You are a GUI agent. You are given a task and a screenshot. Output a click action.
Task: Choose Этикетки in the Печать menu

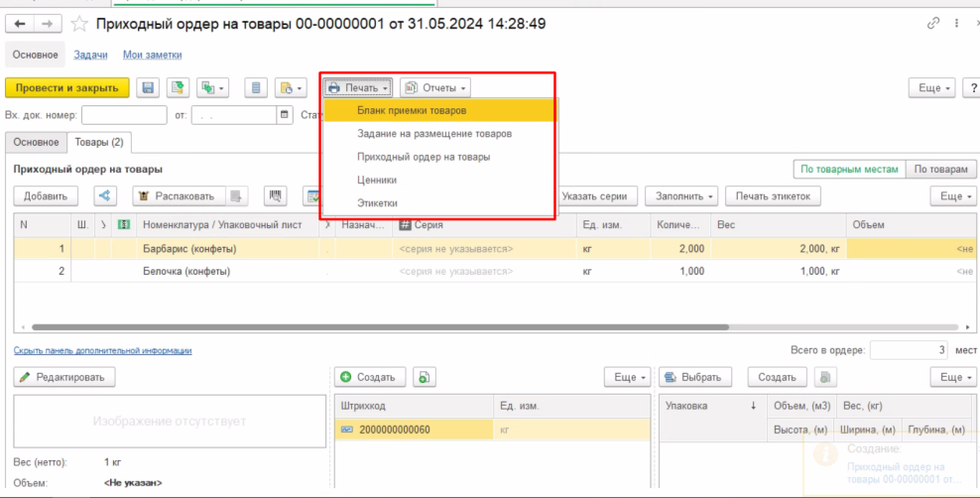tap(377, 202)
